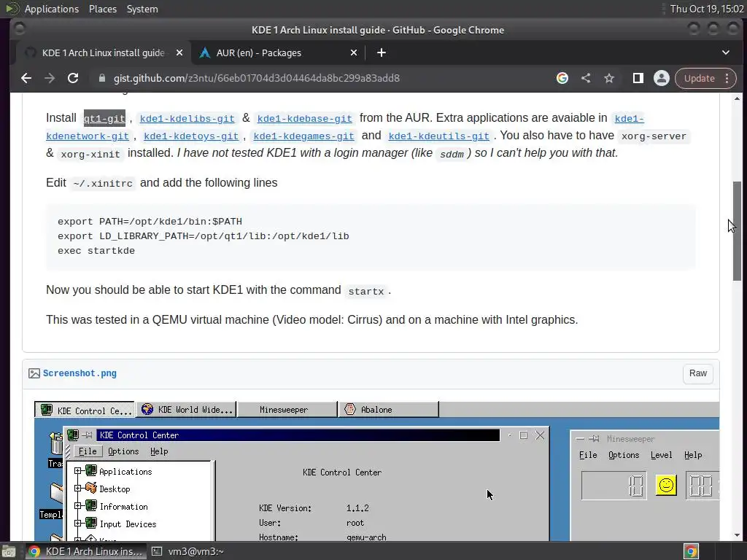The image size is (747, 560).
Task: Open a new tab with plus button
Action: [x=381, y=52]
